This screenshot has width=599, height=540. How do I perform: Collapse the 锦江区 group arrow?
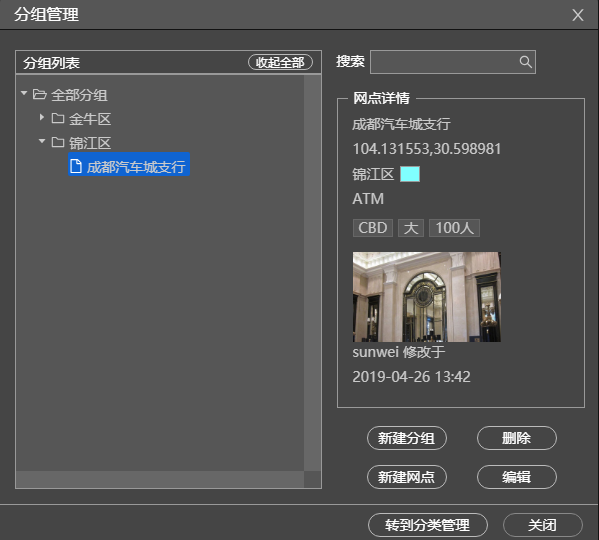(x=42, y=141)
